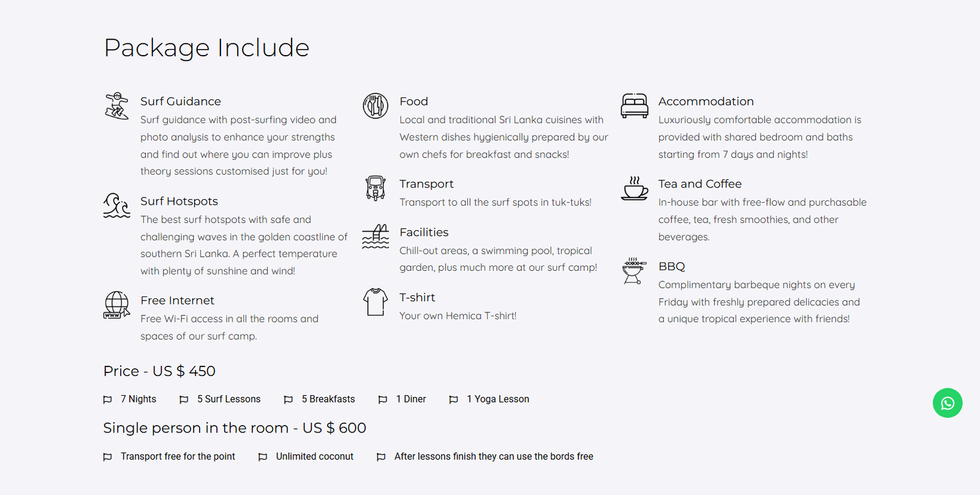This screenshot has height=495, width=980.
Task: Open the green WhatsApp chat button
Action: coord(948,403)
